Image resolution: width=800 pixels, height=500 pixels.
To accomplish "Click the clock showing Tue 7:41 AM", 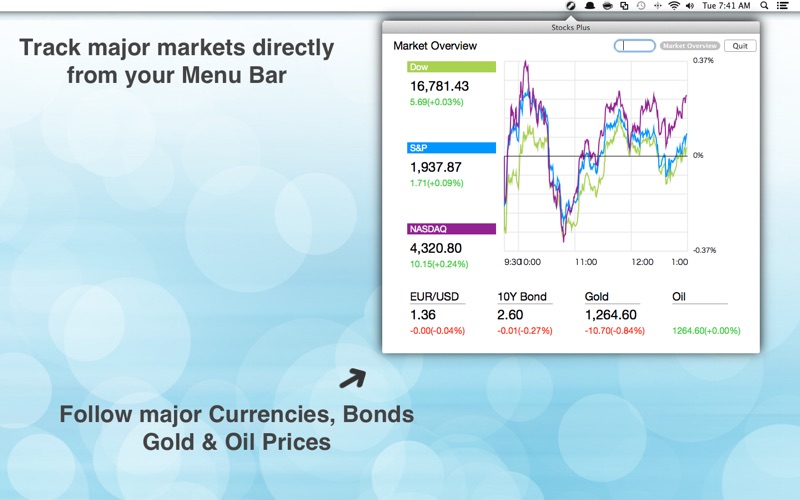I will (726, 6).
